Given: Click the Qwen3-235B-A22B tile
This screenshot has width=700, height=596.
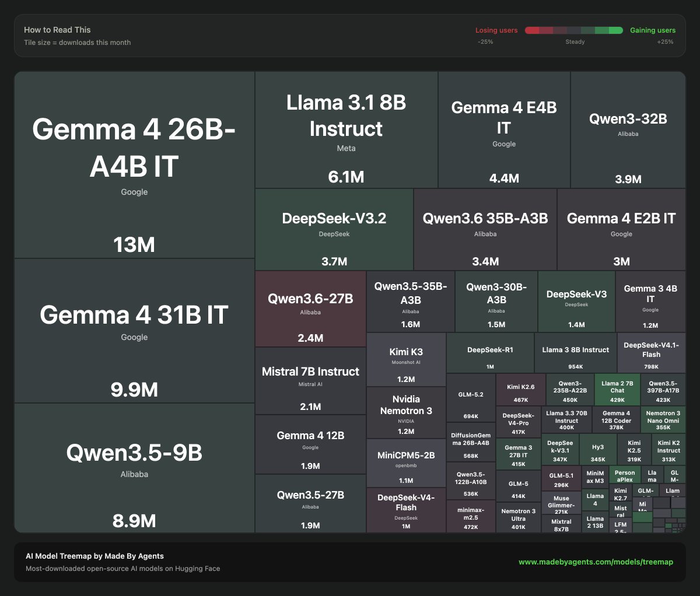Looking at the screenshot, I should click(x=570, y=390).
